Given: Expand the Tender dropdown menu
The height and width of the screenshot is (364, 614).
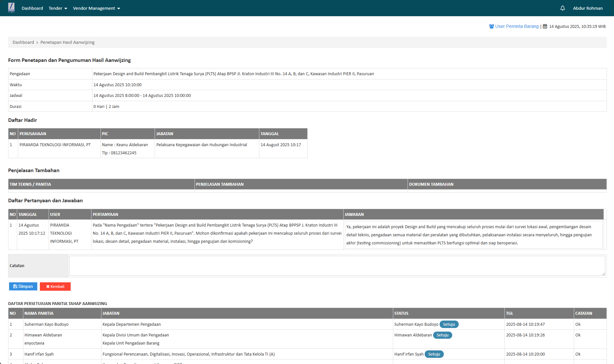Looking at the screenshot, I should (x=58, y=8).
